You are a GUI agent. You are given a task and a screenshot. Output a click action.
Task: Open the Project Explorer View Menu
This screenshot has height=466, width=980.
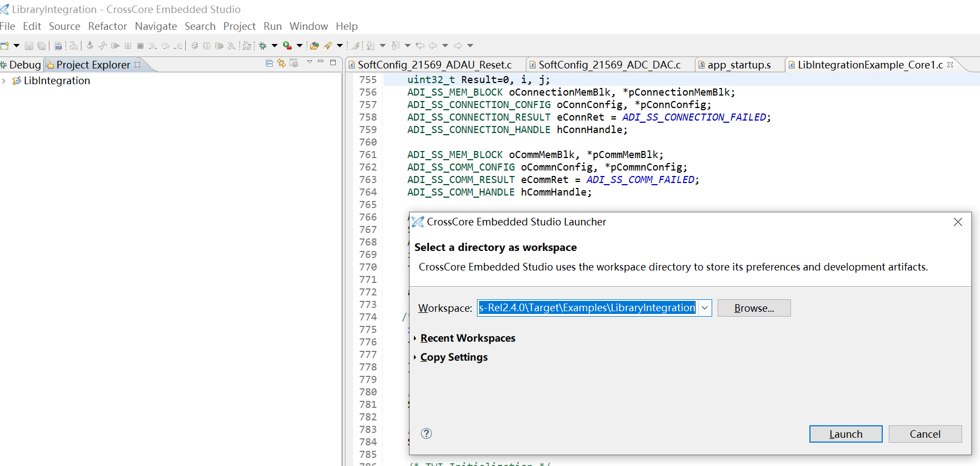[x=310, y=62]
